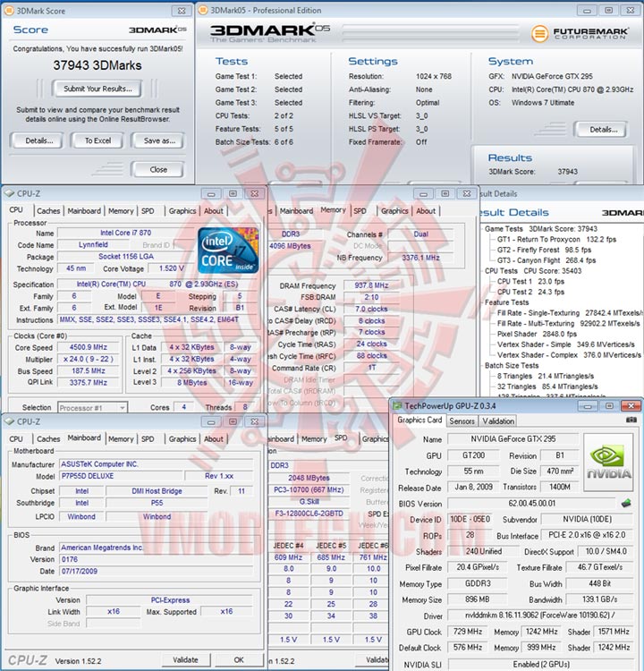Select 32 Triangles result row
This screenshot has height=671, width=644.
[547, 386]
